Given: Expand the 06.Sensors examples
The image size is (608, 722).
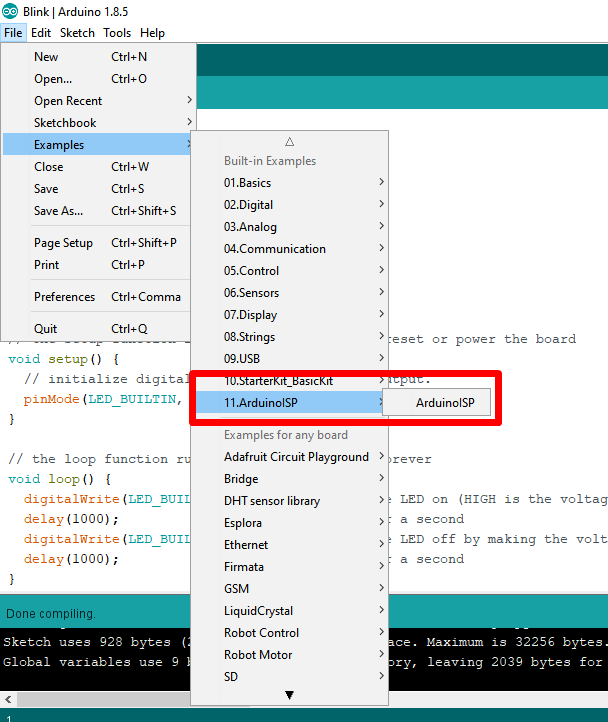Looking at the screenshot, I should [290, 293].
